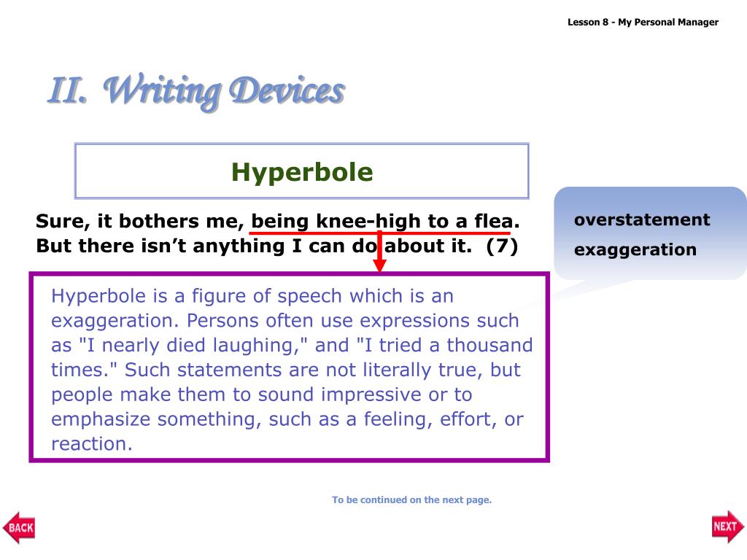Advance to next slide with NEXT arrow
This screenshot has height=560, width=747.
728,526
